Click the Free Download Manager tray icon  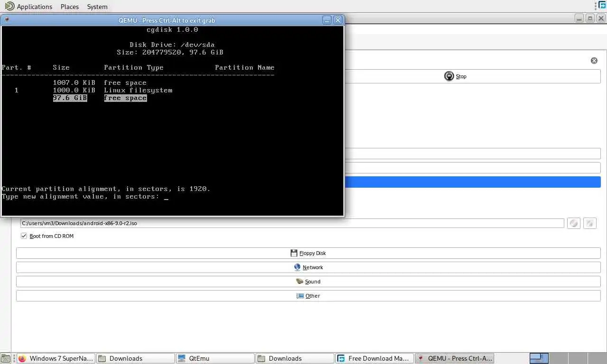tap(602, 5)
